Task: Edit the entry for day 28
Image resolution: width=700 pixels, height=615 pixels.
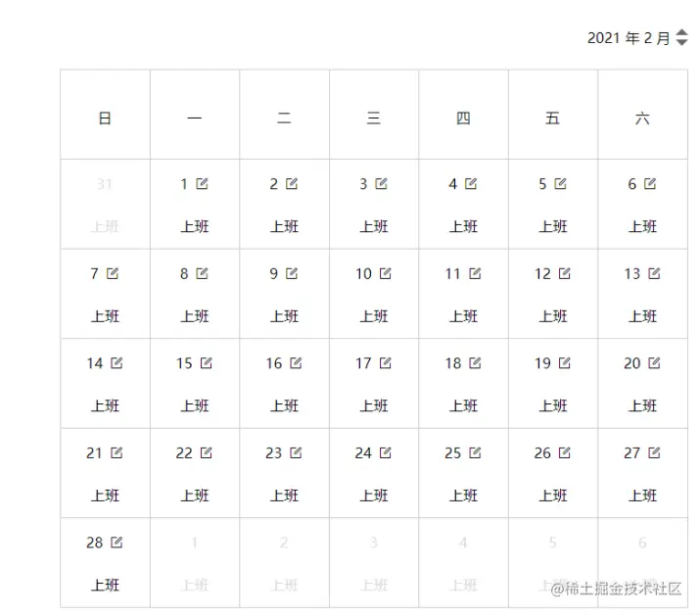Action: pyautogui.click(x=117, y=543)
